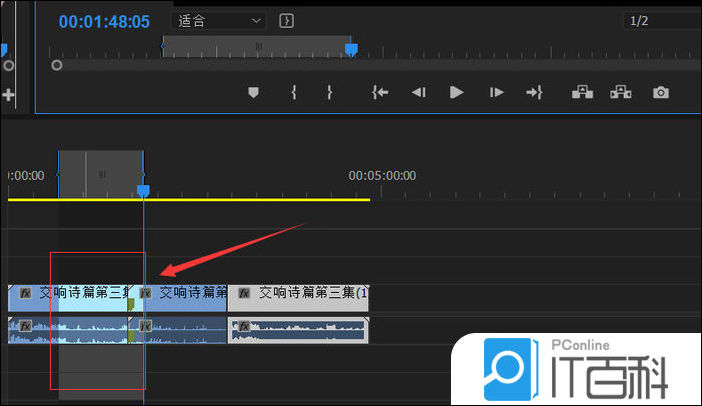Select the gray third video clip
This screenshot has height=406, width=702.
(x=298, y=294)
